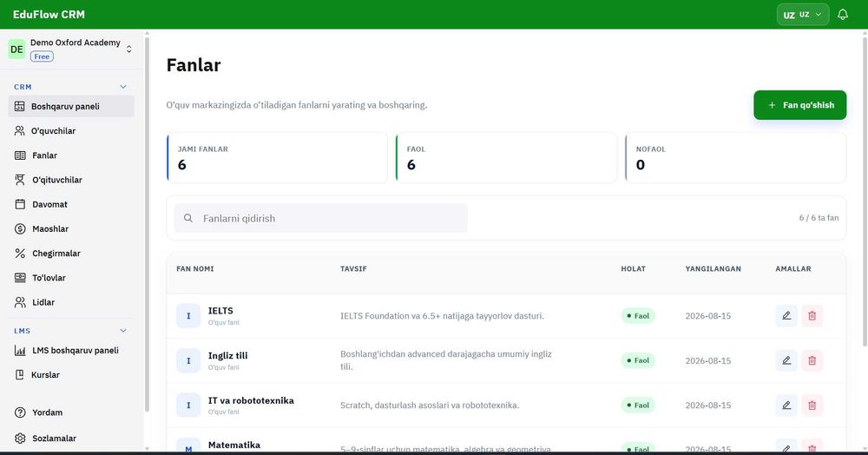Click the Boshqaruv paneli dashboard icon
868x455 pixels.
click(x=19, y=106)
